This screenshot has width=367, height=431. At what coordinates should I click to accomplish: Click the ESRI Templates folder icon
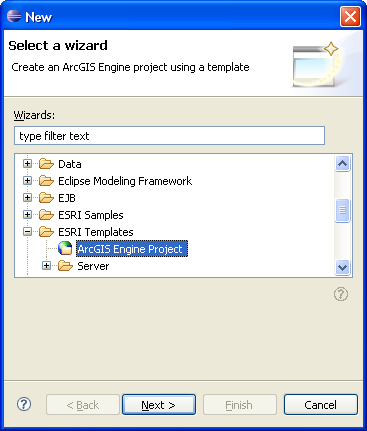tap(46, 232)
